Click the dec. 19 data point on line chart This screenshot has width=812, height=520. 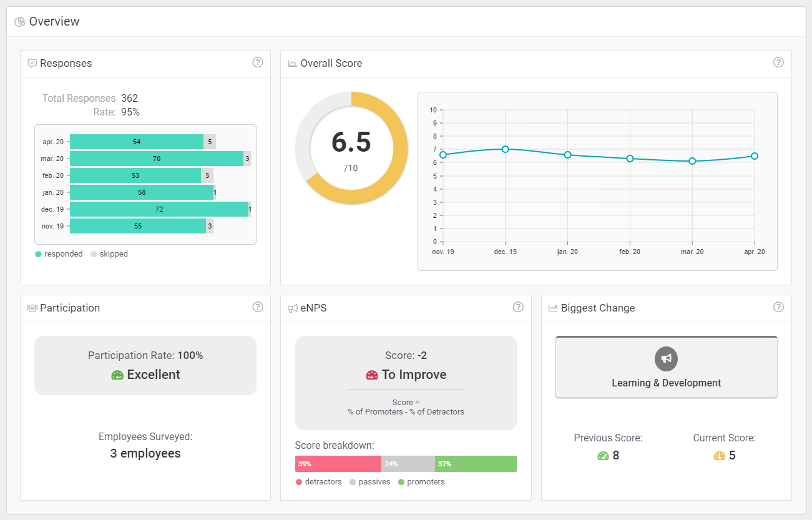[506, 149]
